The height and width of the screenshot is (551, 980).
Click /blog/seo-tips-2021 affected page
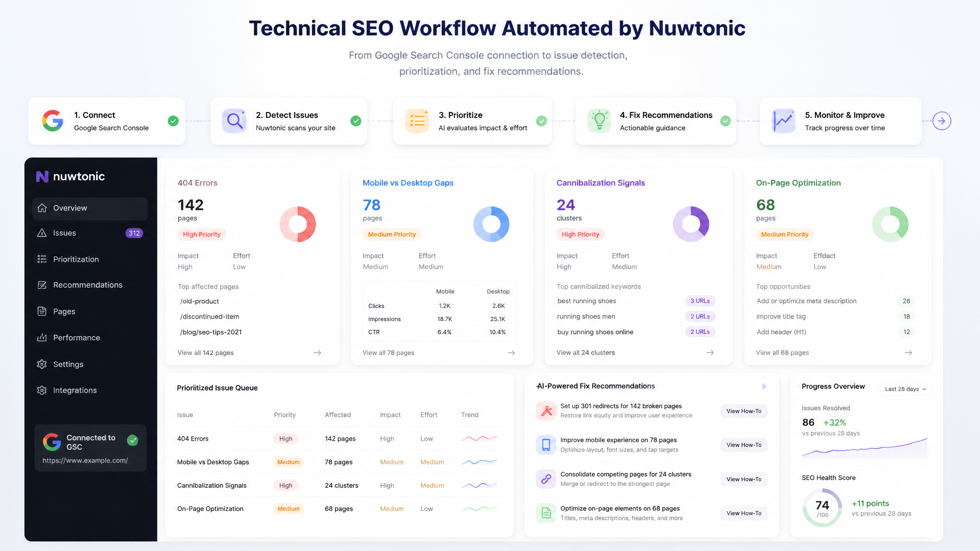click(211, 332)
